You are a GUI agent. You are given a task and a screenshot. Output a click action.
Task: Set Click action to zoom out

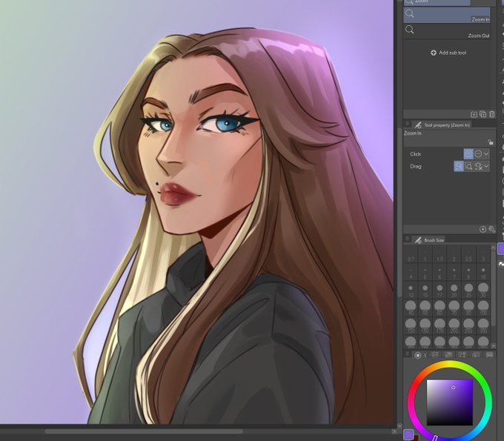click(x=478, y=154)
